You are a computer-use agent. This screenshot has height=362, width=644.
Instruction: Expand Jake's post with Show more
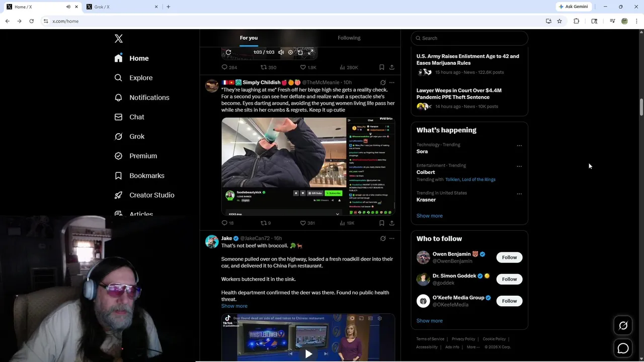(234, 306)
